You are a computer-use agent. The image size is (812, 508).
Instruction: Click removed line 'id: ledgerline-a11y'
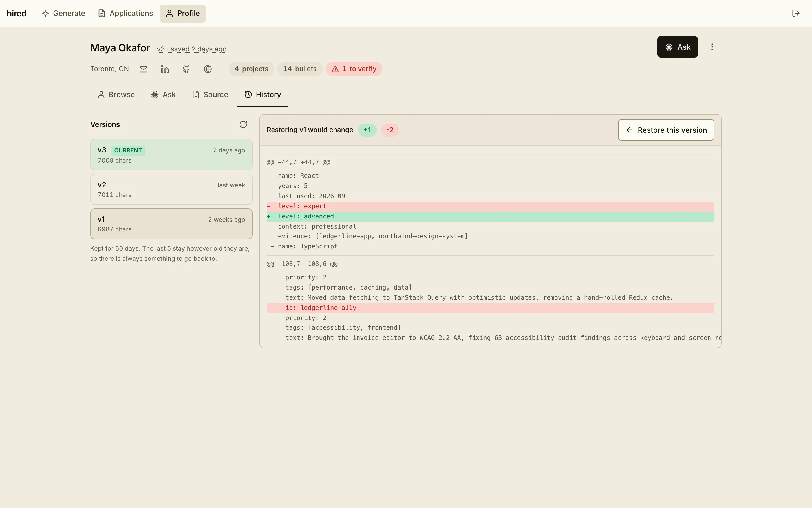pos(490,308)
